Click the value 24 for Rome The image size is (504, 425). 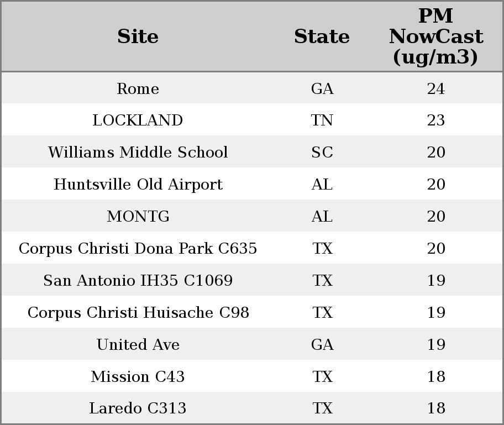click(436, 89)
